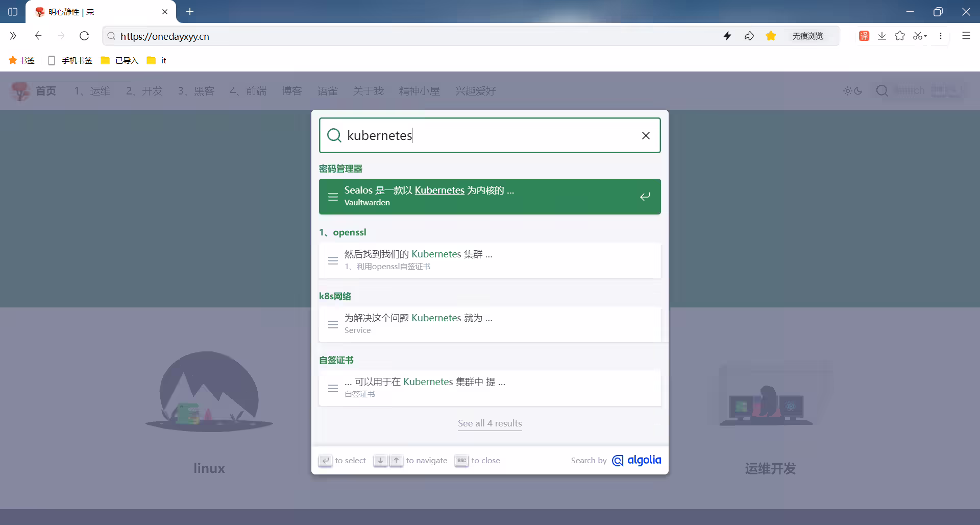The height and width of the screenshot is (525, 980).
Task: Click the scissors screenshot tool icon
Action: coord(918,36)
